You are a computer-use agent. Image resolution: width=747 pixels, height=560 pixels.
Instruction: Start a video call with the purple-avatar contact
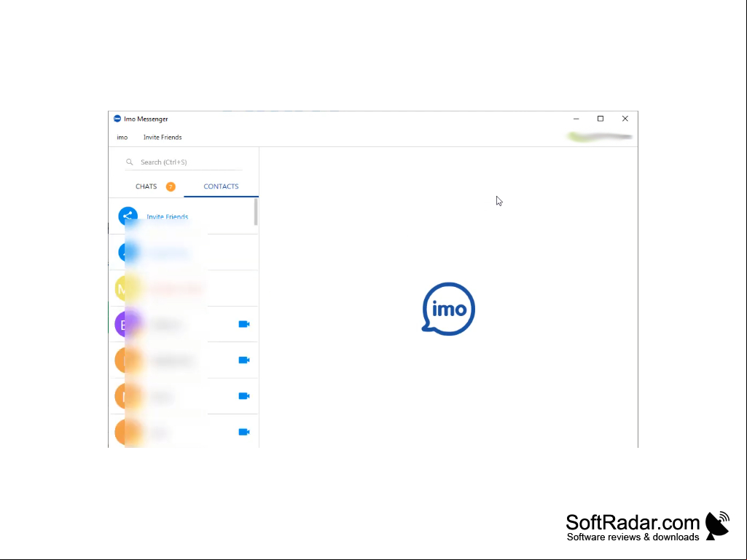[244, 324]
